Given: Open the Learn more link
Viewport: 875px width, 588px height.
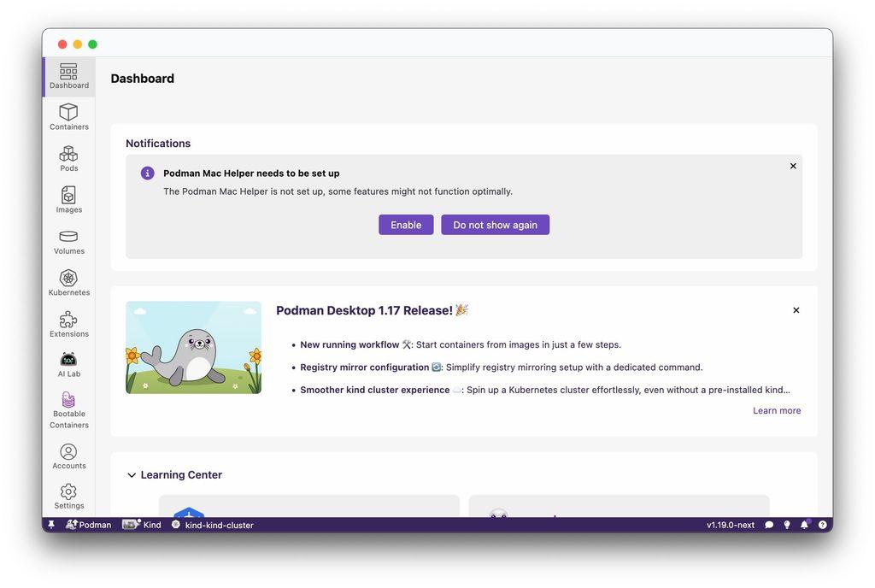Looking at the screenshot, I should tap(777, 410).
